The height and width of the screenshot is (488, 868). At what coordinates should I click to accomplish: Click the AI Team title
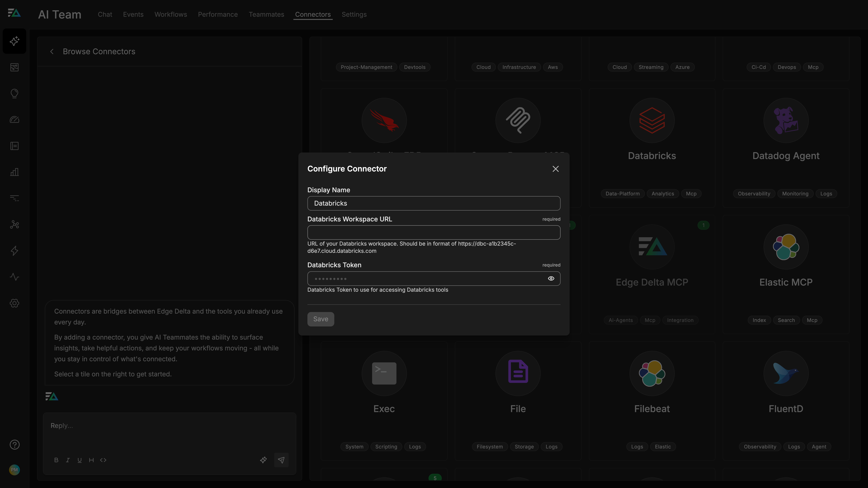pos(60,14)
